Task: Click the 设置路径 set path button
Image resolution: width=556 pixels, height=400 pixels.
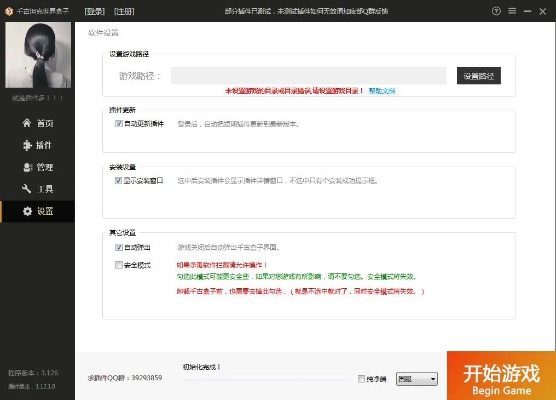Action: click(479, 76)
